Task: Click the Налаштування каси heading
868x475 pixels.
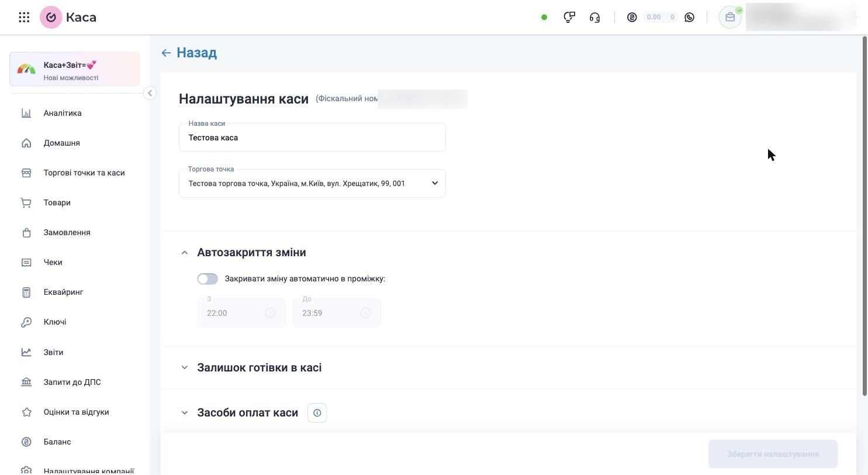Action: (244, 99)
